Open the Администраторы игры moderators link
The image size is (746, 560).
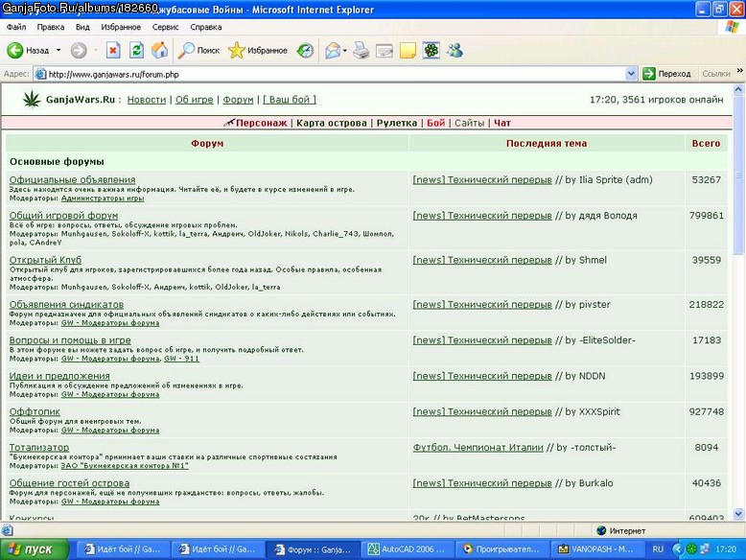pyautogui.click(x=103, y=198)
